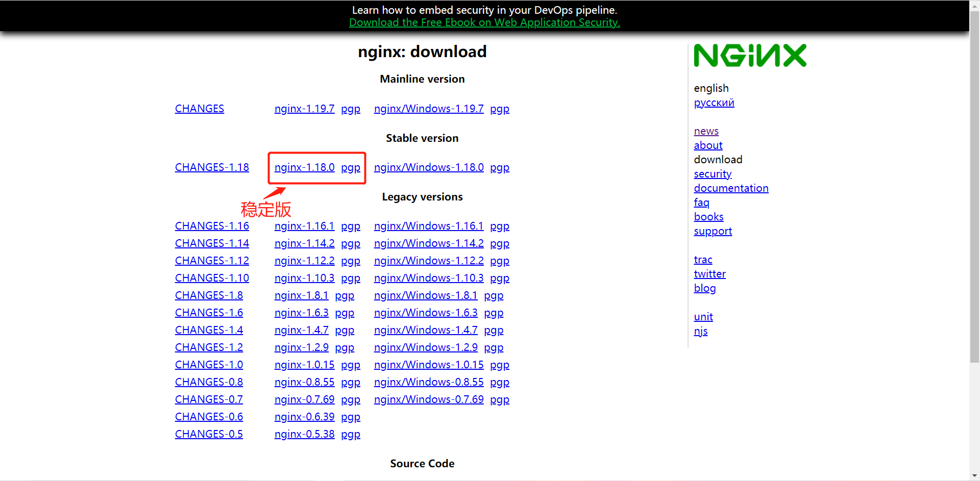Screen dimensions: 980x481
Task: Open pgp for nginx/Windows-1.14.2
Action: [x=500, y=243]
